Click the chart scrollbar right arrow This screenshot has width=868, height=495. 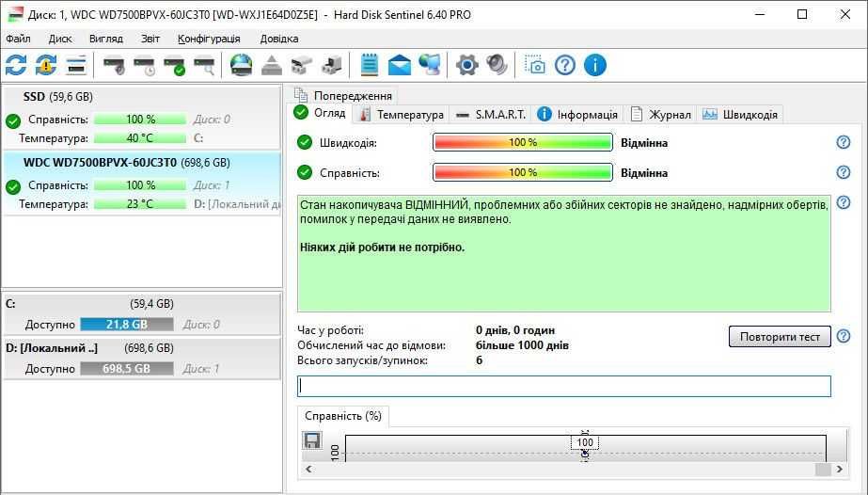coord(840,469)
